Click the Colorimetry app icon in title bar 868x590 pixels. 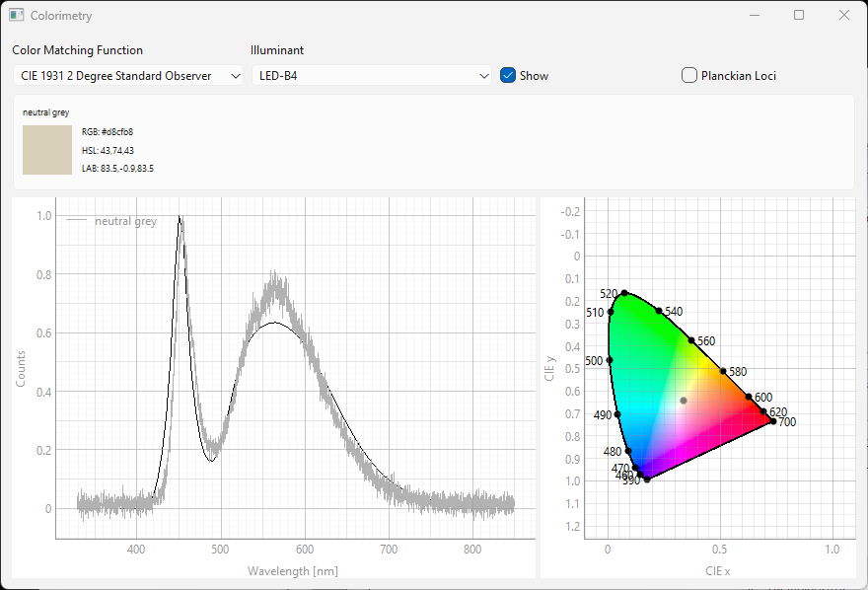[x=16, y=16]
